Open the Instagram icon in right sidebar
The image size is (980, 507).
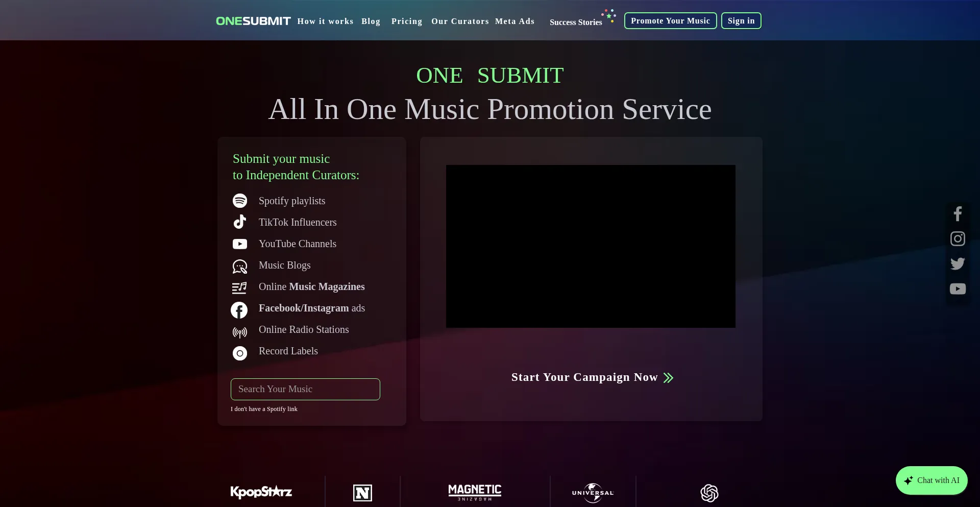point(958,239)
